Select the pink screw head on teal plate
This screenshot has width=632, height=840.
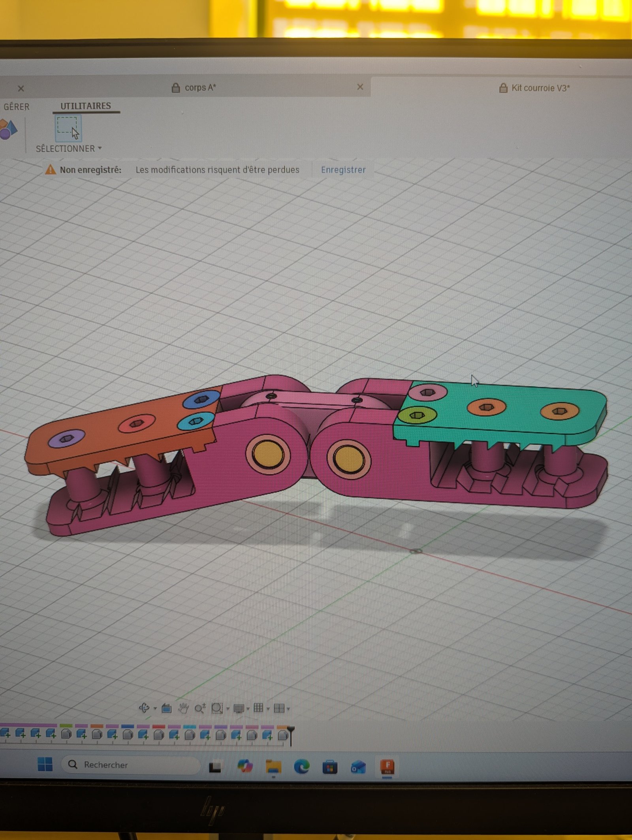click(428, 392)
